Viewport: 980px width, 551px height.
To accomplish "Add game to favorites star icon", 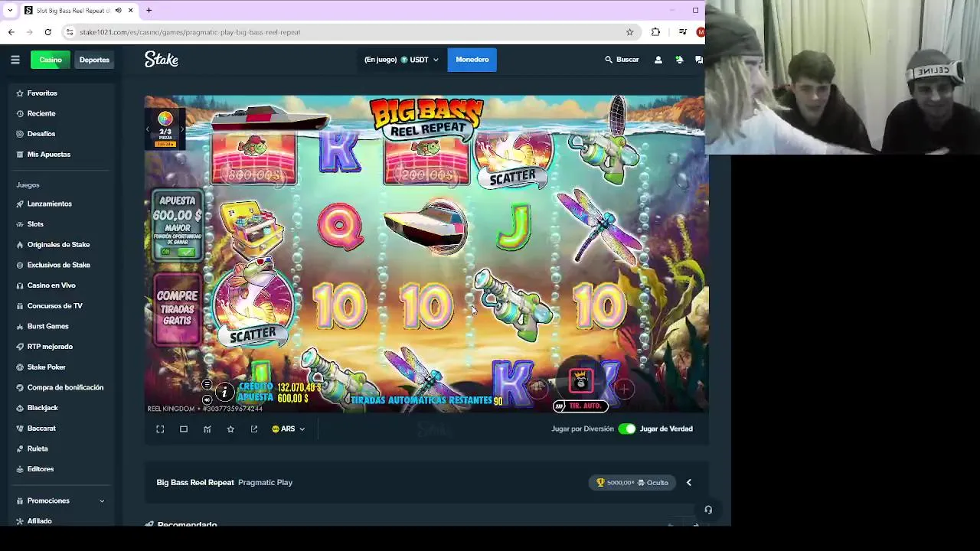I will coord(230,429).
